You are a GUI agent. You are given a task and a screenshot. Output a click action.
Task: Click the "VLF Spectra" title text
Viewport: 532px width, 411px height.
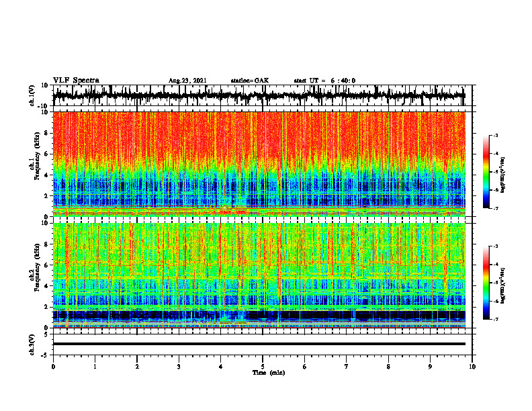coord(76,81)
